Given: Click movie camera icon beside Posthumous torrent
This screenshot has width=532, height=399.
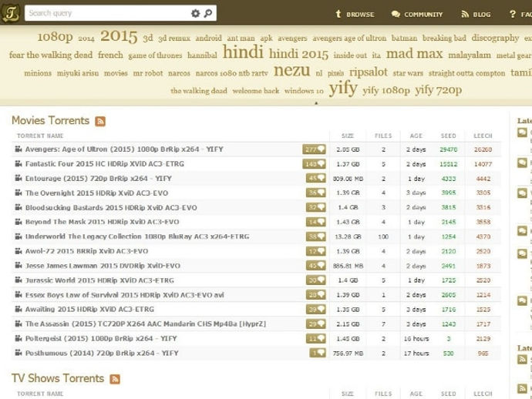Looking at the screenshot, I should (x=19, y=353).
